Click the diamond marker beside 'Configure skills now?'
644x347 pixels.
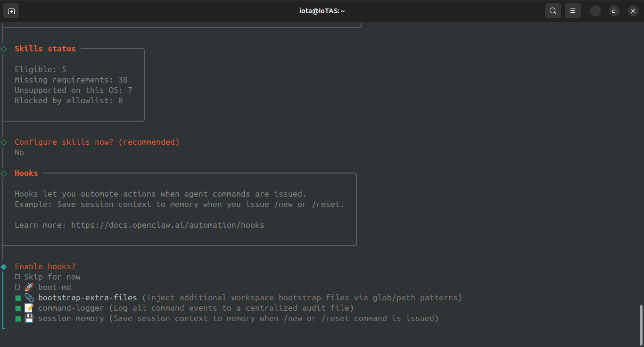[x=4, y=142]
